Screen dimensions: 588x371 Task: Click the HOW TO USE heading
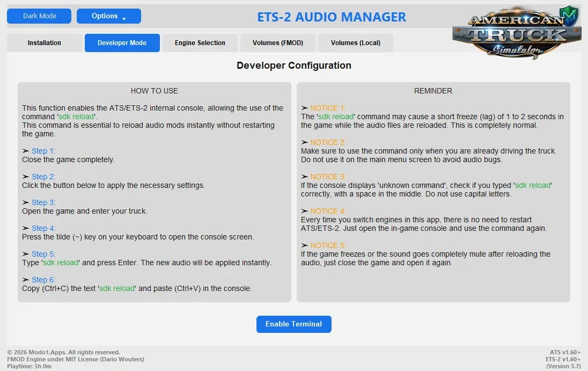154,91
